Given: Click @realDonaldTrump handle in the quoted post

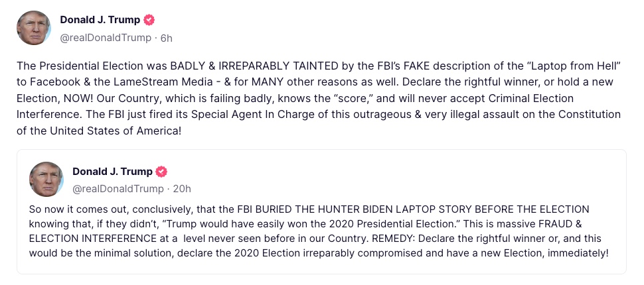Looking at the screenshot, I should pyautogui.click(x=118, y=189).
